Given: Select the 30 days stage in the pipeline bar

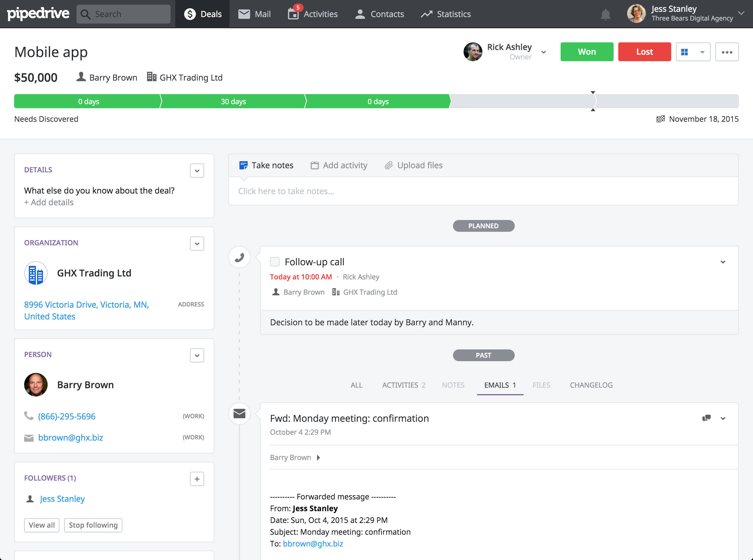Looking at the screenshot, I should 233,101.
